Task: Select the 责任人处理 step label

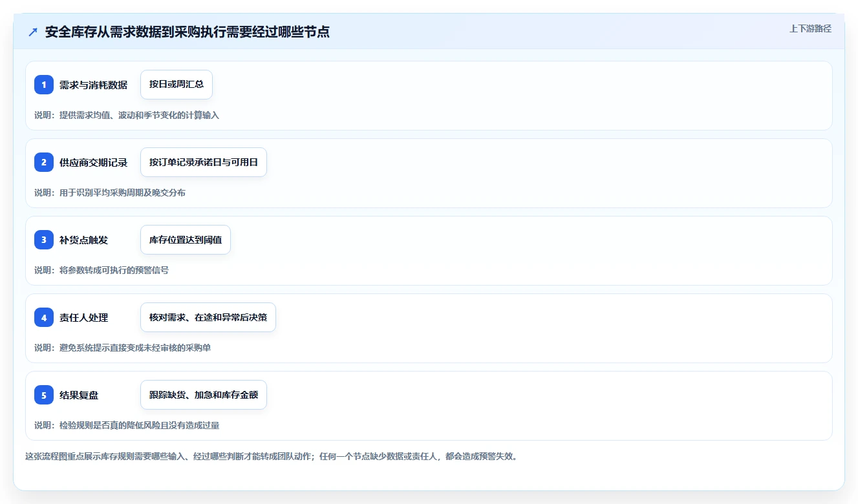Action: coord(84,317)
